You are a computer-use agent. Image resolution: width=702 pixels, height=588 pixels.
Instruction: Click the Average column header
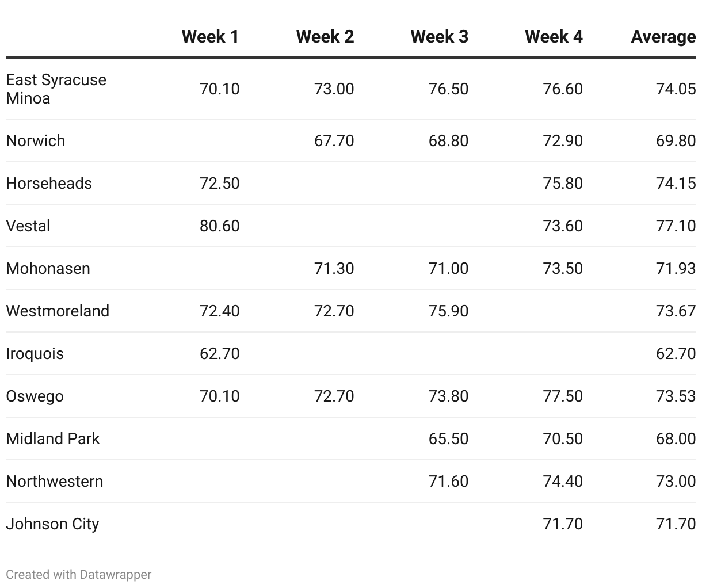(663, 37)
